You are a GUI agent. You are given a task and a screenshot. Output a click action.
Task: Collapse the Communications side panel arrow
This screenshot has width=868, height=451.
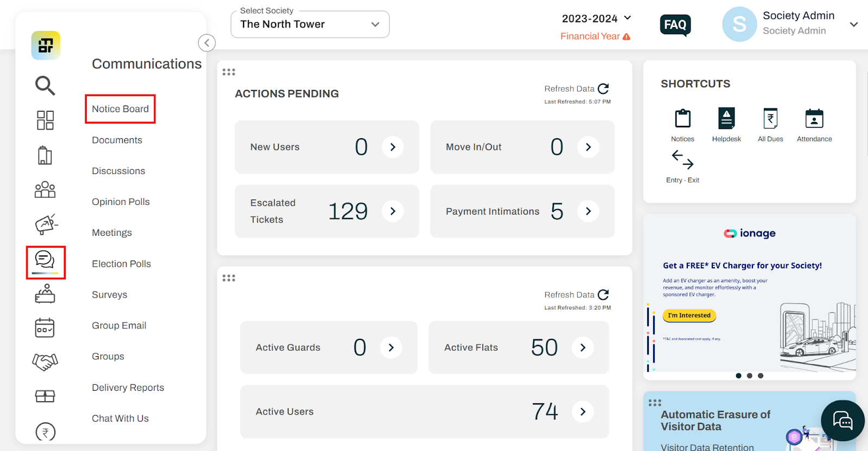pyautogui.click(x=207, y=43)
